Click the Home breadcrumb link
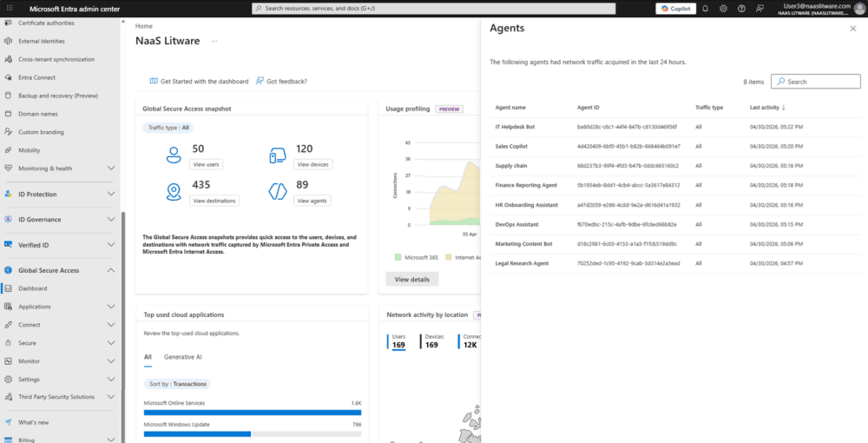The image size is (868, 443). (144, 26)
